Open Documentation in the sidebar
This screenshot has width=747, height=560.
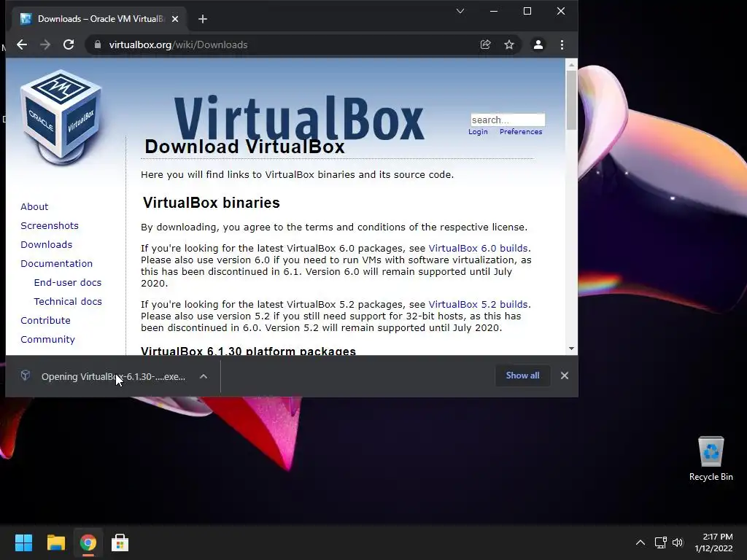(x=57, y=264)
